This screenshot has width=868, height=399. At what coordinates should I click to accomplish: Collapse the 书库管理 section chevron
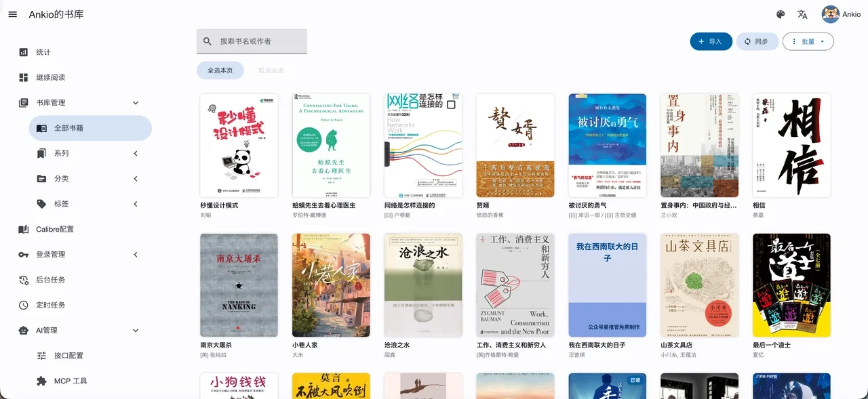click(136, 103)
